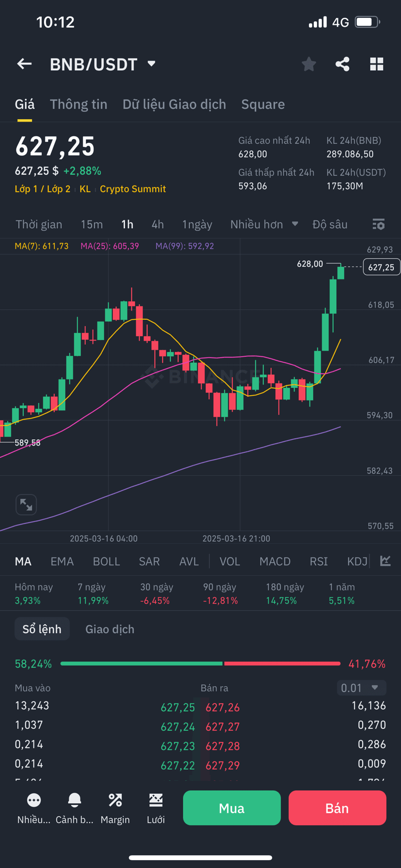
Task: Tap the 627,25 current price label on chart axis
Action: click(x=381, y=267)
